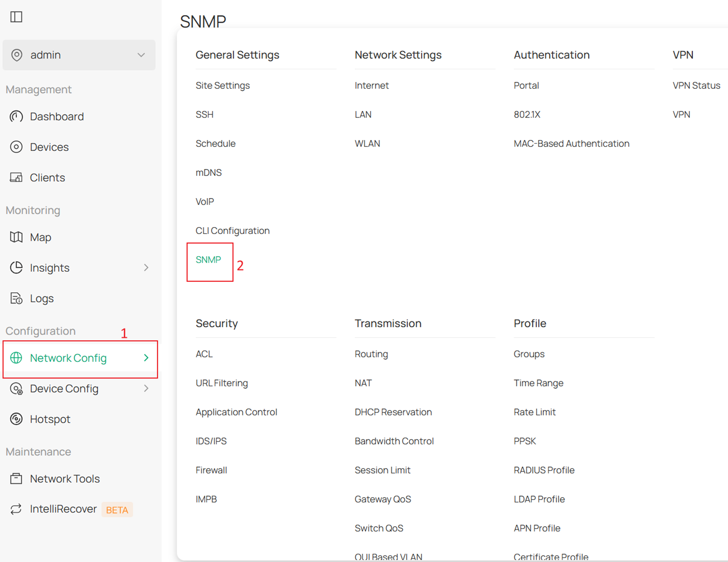Open the Dashboard panel

click(x=57, y=116)
